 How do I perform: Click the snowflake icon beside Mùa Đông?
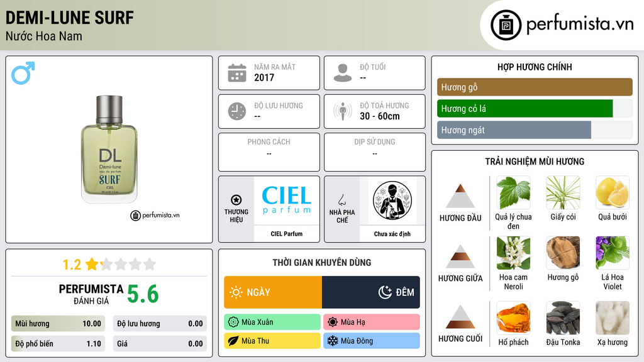pos(333,341)
